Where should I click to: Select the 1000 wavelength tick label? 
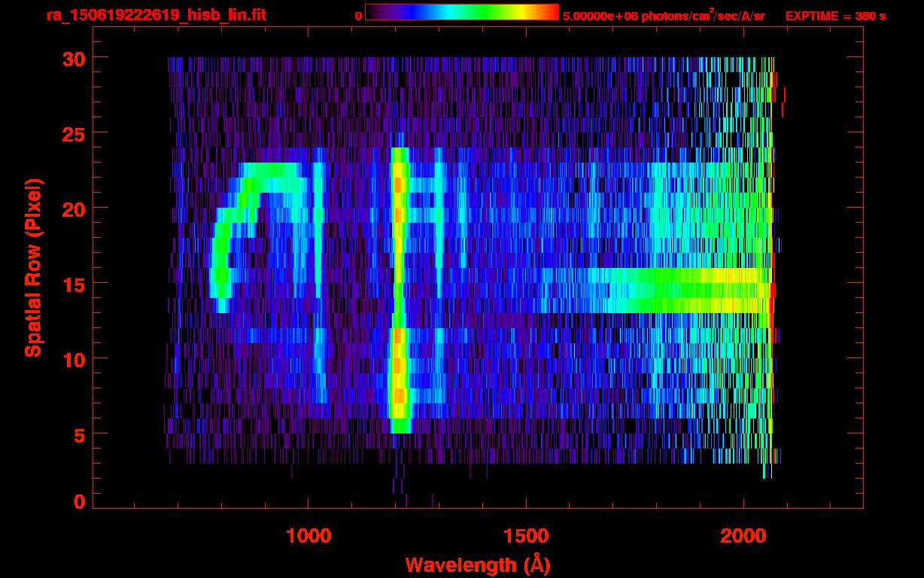tap(308, 536)
